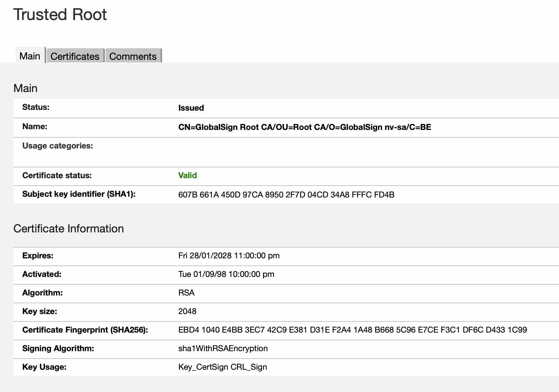Click the 'Key size:' label
Screen dimensions: 559x392
[40, 311]
